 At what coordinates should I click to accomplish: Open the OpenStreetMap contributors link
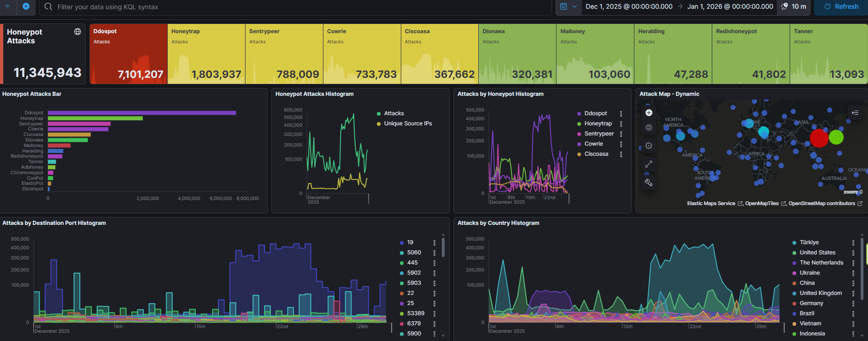pos(822,203)
